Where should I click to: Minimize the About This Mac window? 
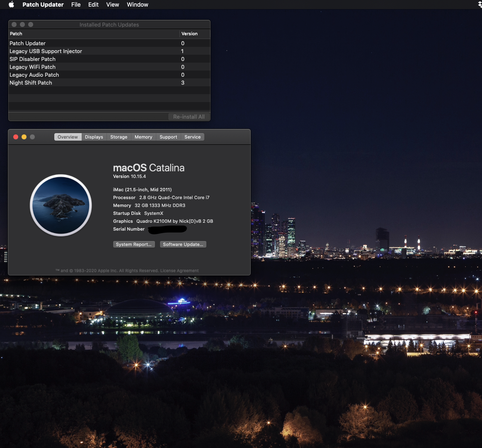[x=24, y=137]
